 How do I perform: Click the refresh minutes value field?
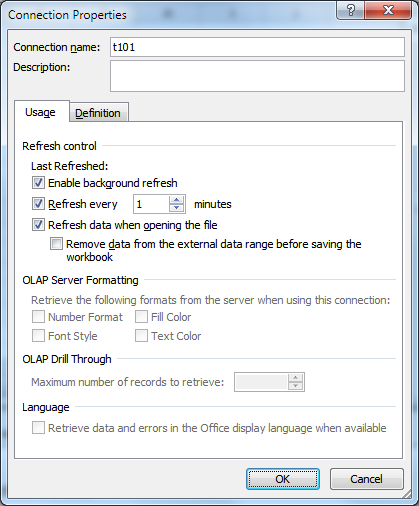tap(151, 204)
